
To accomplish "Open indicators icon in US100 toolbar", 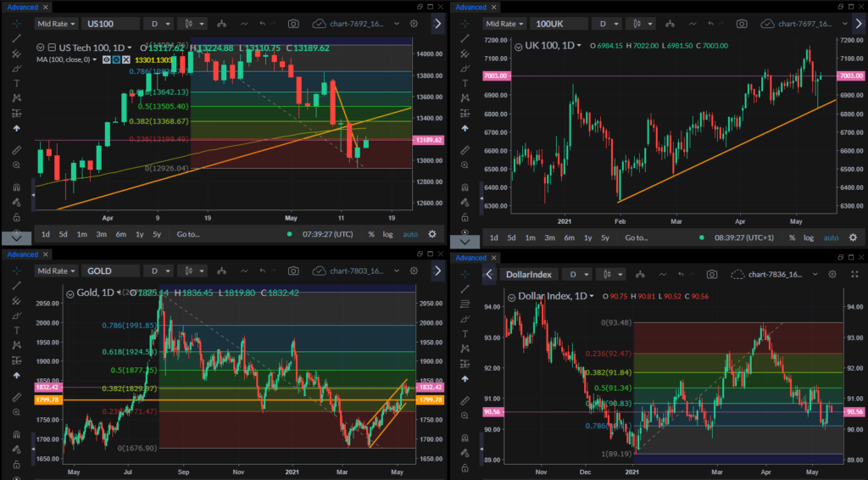I will click(244, 24).
